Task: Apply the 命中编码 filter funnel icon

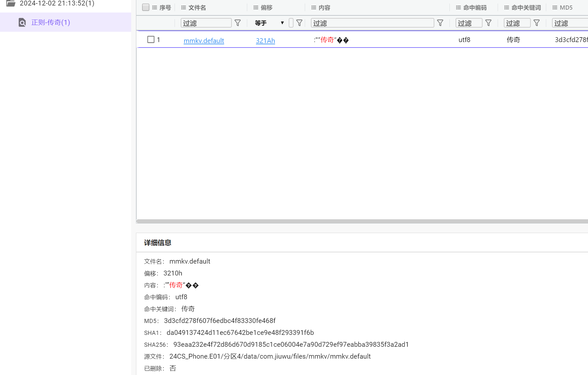Action: tap(488, 23)
